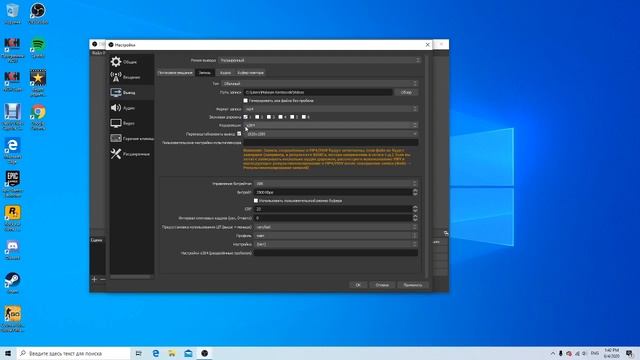Click the keyframe interval spinner arrows

[x=415, y=218]
